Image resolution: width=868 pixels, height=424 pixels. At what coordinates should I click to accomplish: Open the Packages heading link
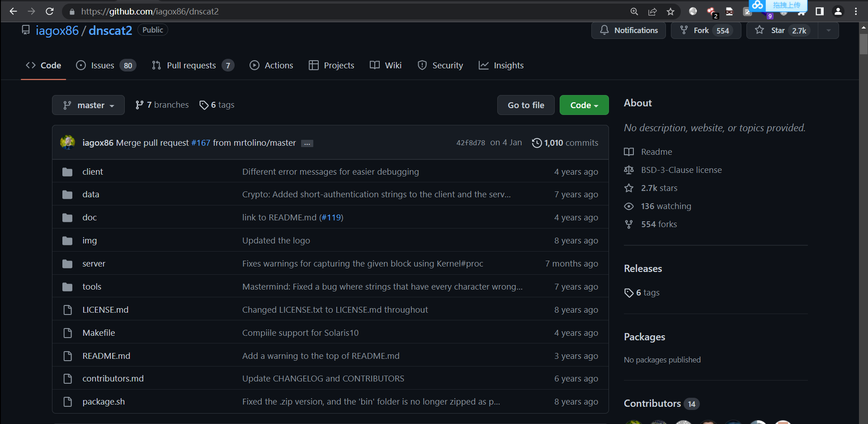[x=645, y=337]
